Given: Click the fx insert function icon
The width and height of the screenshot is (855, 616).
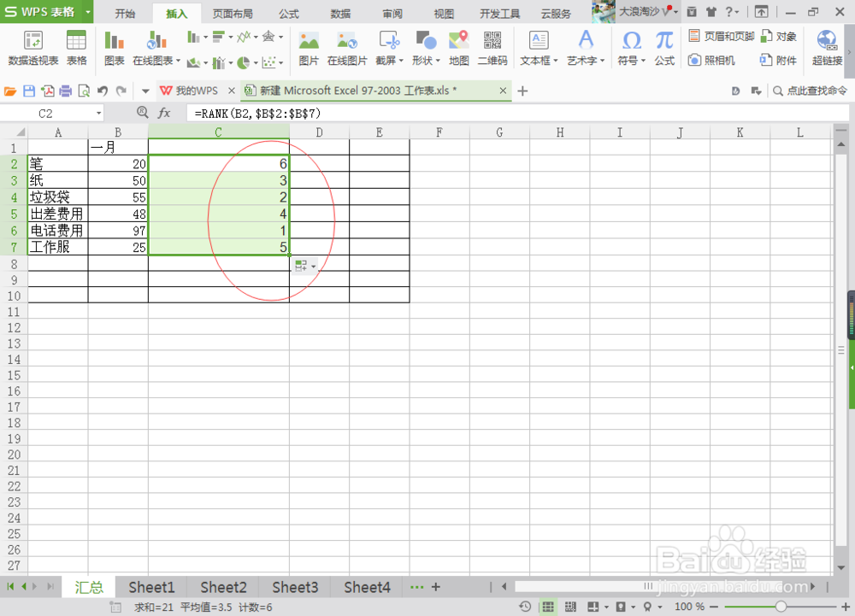Looking at the screenshot, I should click(163, 113).
